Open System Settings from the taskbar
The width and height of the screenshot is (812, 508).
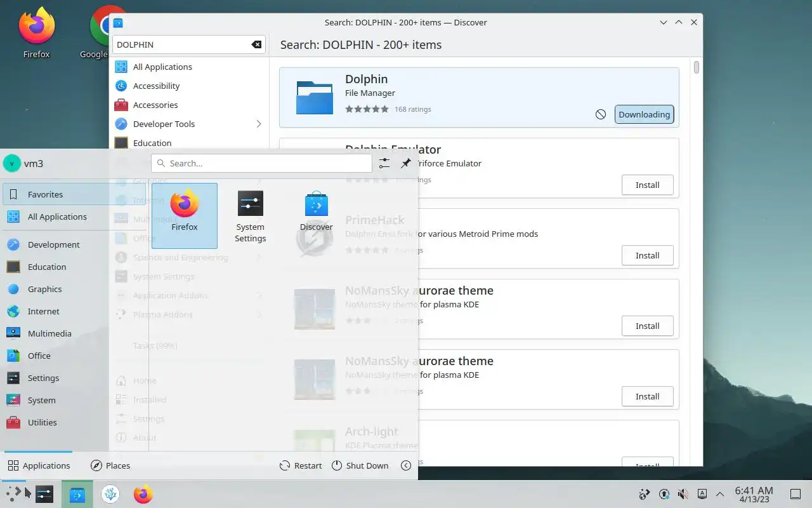click(44, 493)
